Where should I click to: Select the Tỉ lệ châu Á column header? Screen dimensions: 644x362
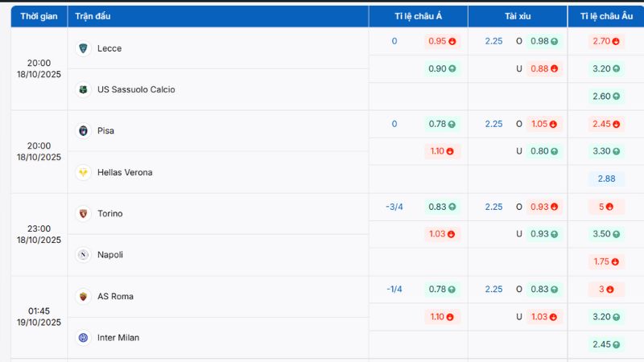click(418, 16)
